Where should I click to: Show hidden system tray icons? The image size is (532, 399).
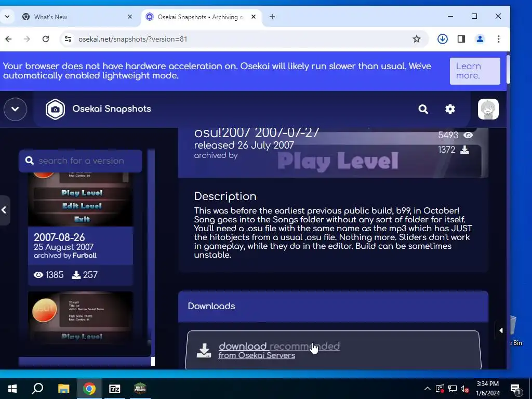point(428,389)
